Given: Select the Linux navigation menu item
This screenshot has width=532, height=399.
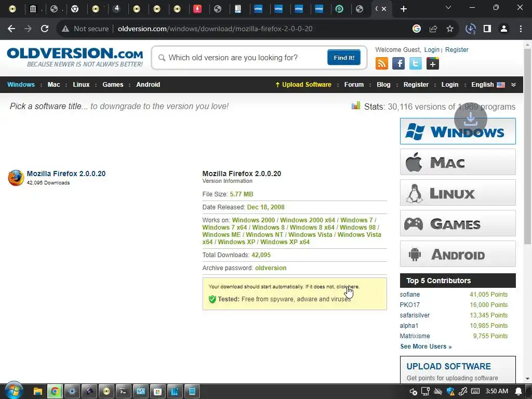Looking at the screenshot, I should (81, 85).
